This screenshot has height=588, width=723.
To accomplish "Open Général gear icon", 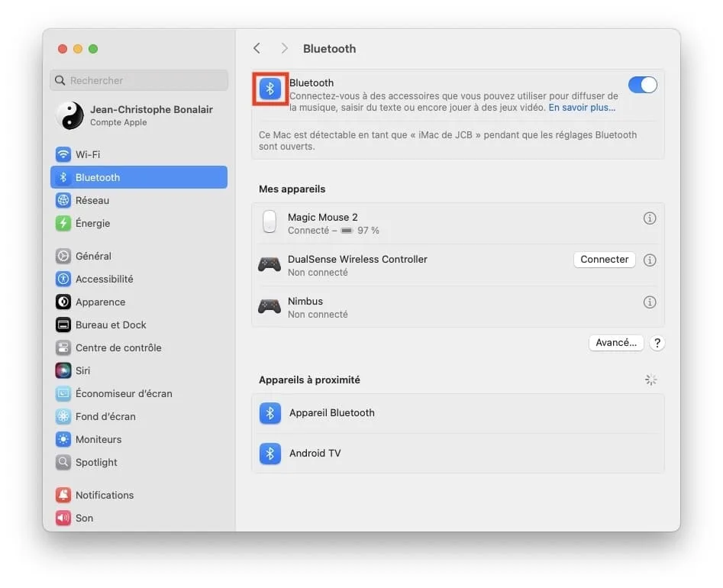I will tap(63, 256).
